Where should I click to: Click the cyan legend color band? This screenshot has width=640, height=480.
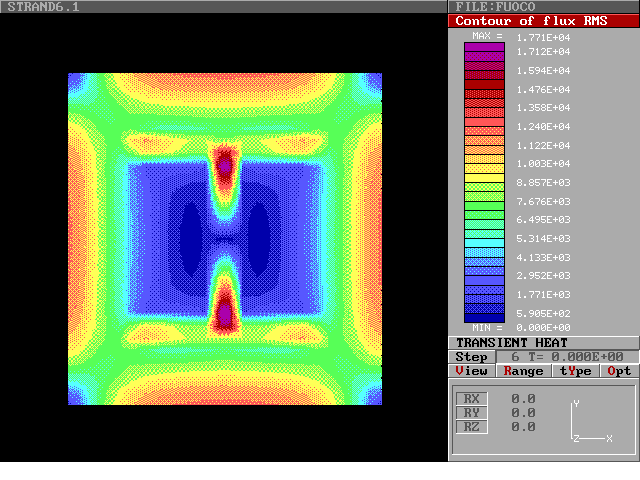point(484,243)
